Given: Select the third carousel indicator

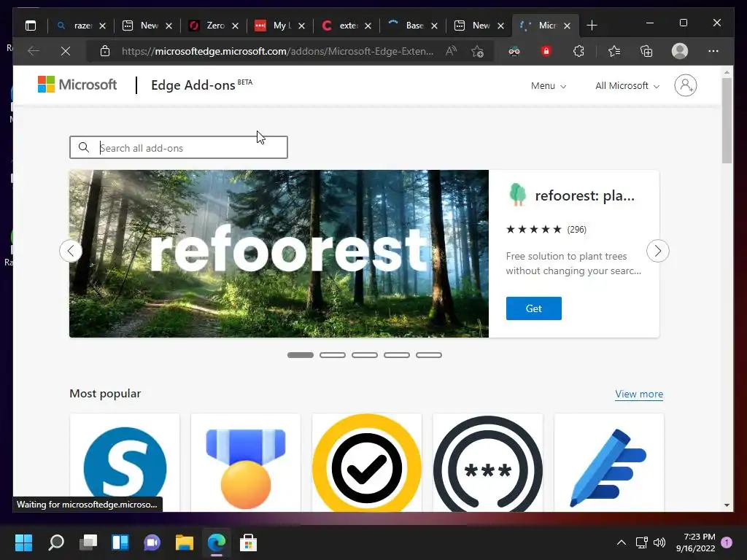Looking at the screenshot, I should click(365, 355).
